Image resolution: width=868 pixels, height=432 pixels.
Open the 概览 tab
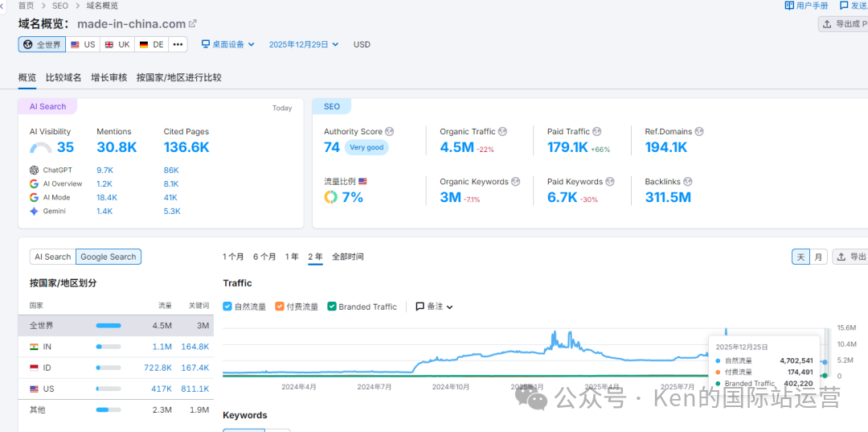27,77
